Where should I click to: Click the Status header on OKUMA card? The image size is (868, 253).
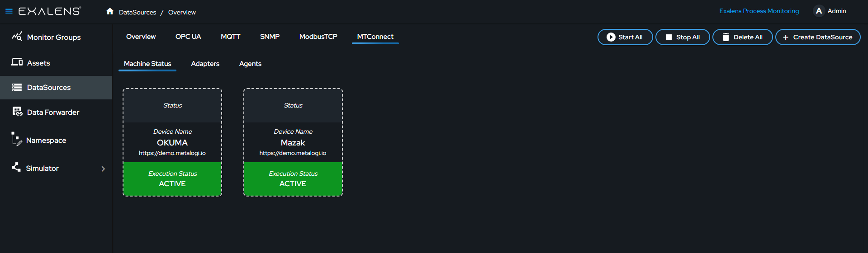click(x=172, y=105)
